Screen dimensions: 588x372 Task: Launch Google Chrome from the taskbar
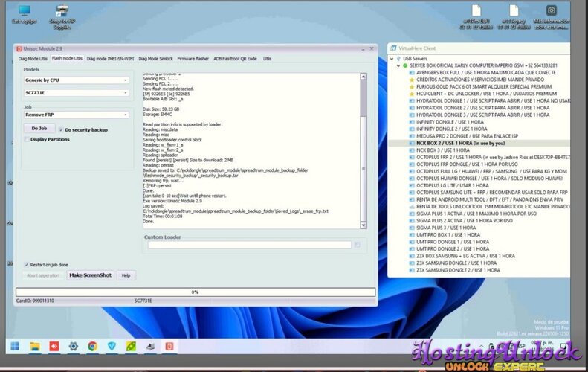(x=93, y=346)
